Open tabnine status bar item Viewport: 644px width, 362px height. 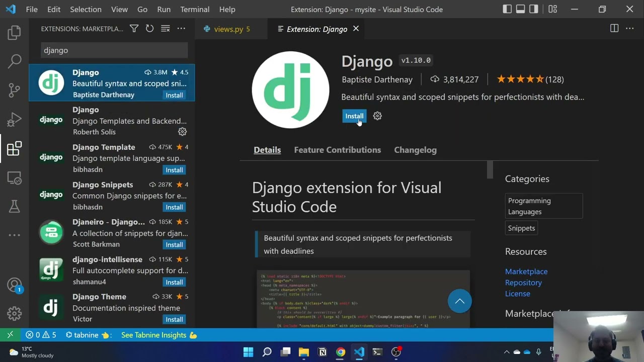click(x=88, y=335)
